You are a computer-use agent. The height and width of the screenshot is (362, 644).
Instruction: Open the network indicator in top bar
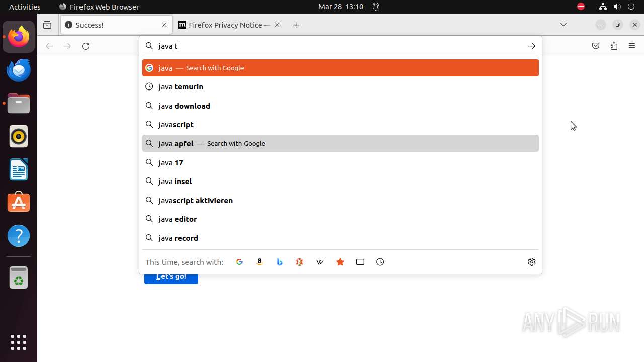tap(603, 7)
